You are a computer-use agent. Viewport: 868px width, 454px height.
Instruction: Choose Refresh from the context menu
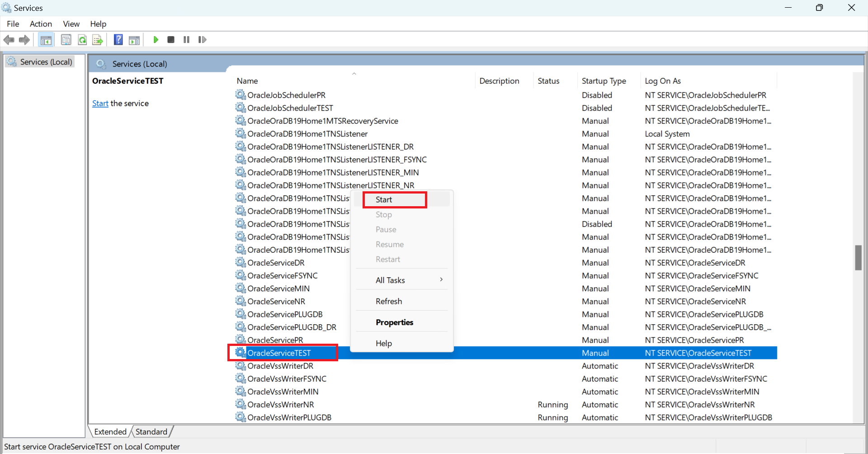[402, 301]
